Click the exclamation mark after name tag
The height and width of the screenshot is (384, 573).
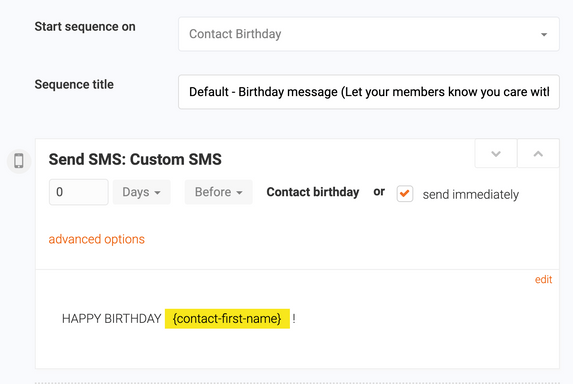294,319
